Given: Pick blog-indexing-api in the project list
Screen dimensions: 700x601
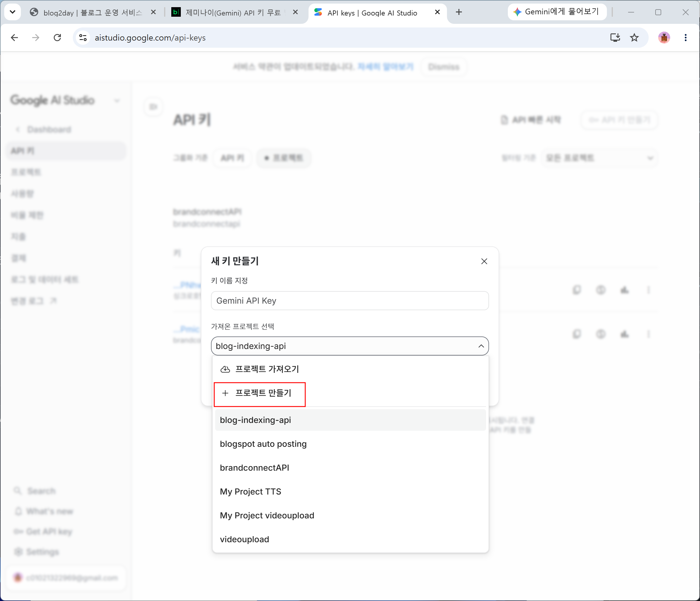Looking at the screenshot, I should coord(350,420).
